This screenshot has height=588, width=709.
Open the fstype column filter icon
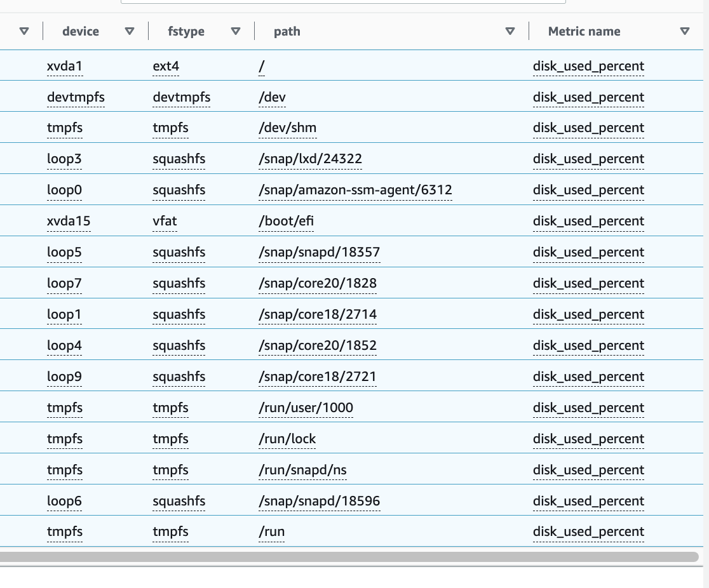pos(236,30)
